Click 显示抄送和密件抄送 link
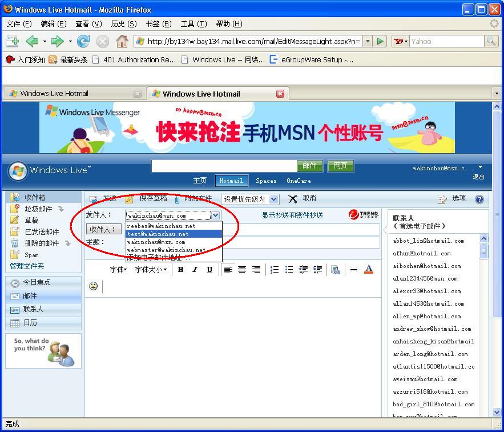 point(292,215)
